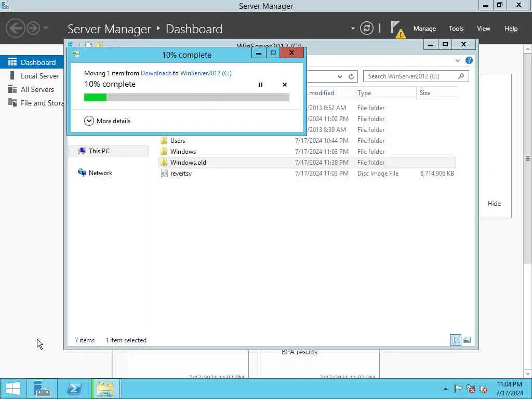This screenshot has width=532, height=399.
Task: Go forward in Server Manager navigation
Action: 33,28
